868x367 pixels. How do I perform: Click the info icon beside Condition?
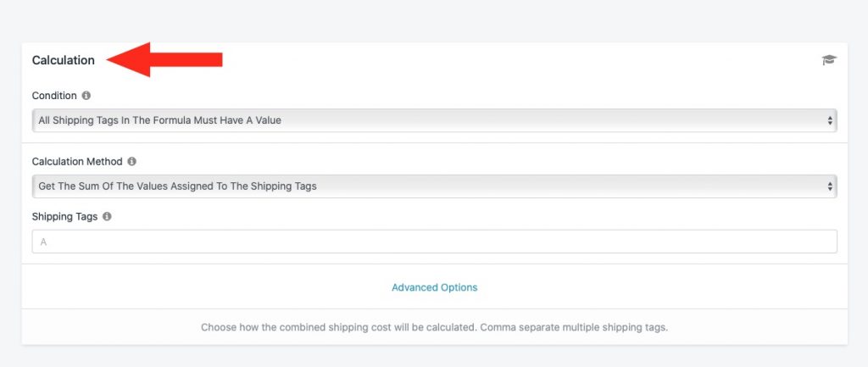coord(86,95)
